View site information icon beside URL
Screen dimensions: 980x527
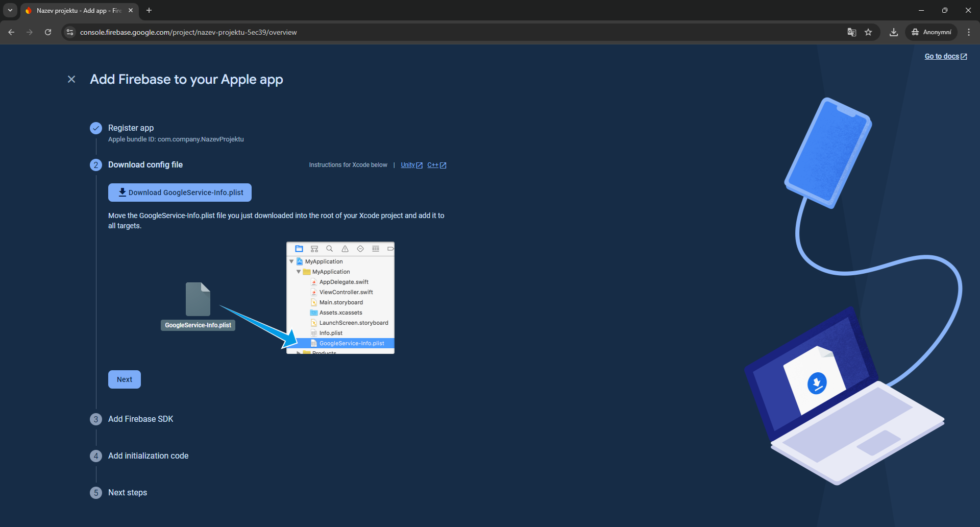70,32
